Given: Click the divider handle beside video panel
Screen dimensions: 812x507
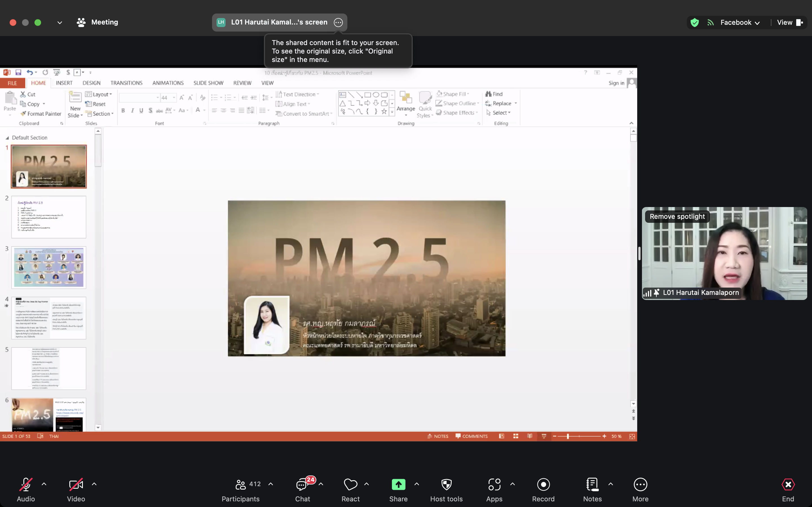Looking at the screenshot, I should click(639, 253).
